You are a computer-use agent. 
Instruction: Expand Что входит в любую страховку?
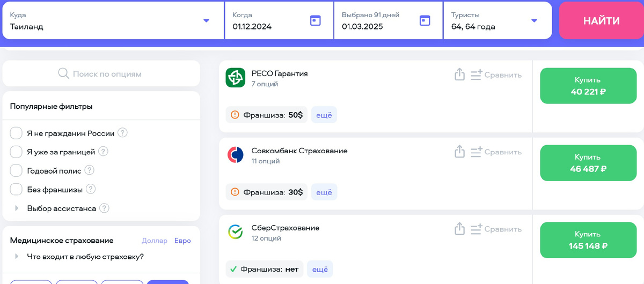[x=17, y=256]
